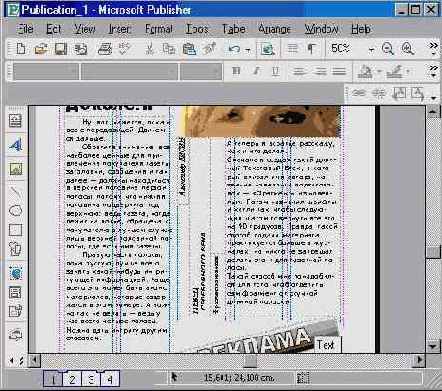Go to page 2 tab
The height and width of the screenshot is (391, 442).
pos(72,379)
